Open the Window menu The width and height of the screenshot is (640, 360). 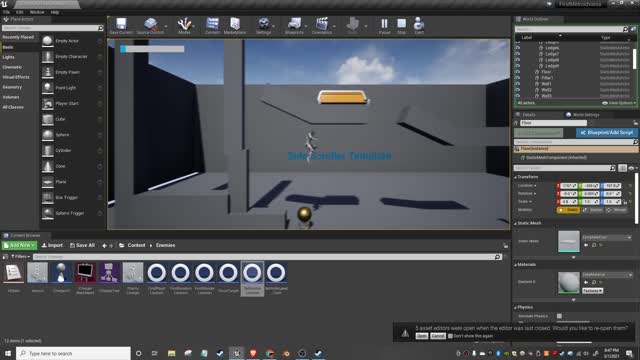[37, 12]
